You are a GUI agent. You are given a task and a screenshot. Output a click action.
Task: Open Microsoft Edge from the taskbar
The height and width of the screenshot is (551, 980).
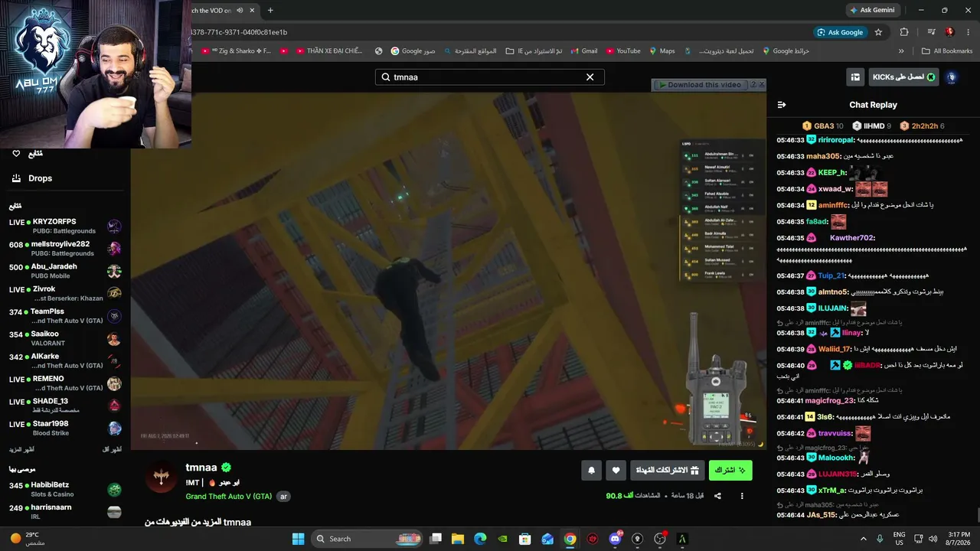480,539
